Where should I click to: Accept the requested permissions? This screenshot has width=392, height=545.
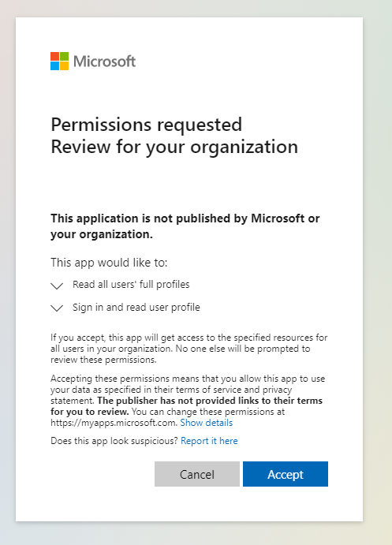click(286, 474)
